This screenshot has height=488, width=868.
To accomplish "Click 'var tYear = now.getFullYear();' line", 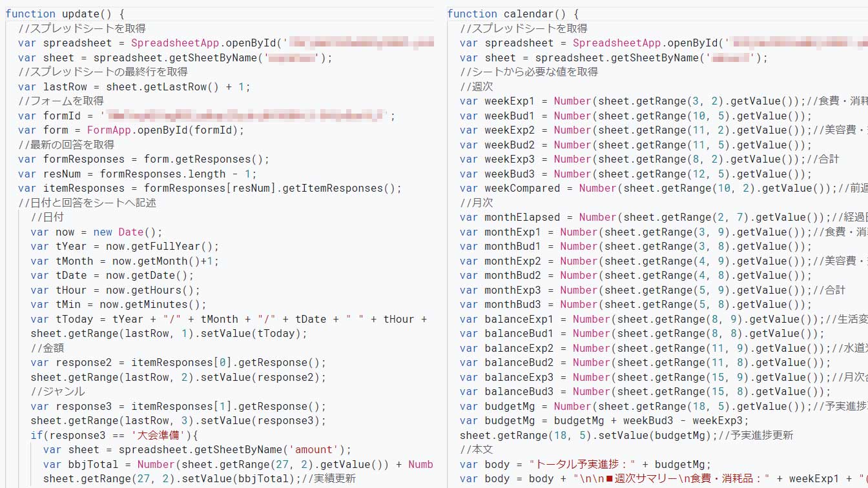I will coord(125,246).
